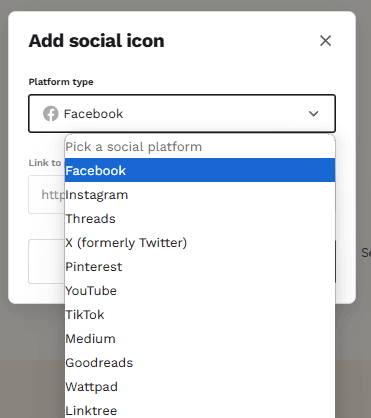Choose Goodreads as the social platform
Image resolution: width=371 pixels, height=418 pixels.
click(x=200, y=363)
